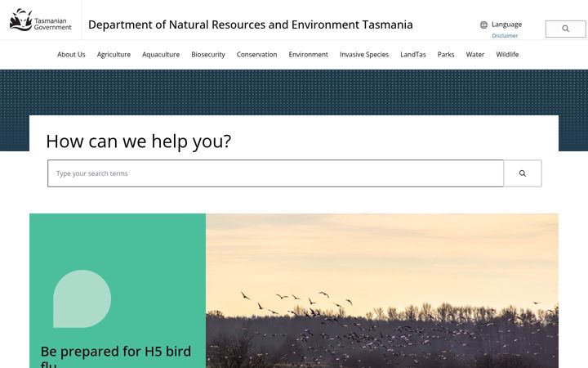Open the Invasive Species menu
The height and width of the screenshot is (368, 588).
364,55
